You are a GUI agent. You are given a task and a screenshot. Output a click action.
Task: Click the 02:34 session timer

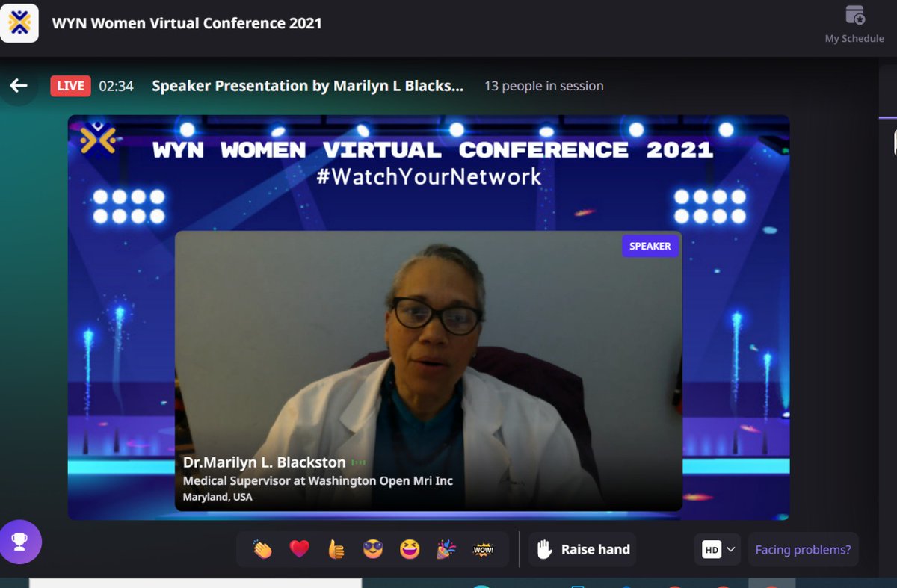(x=116, y=86)
